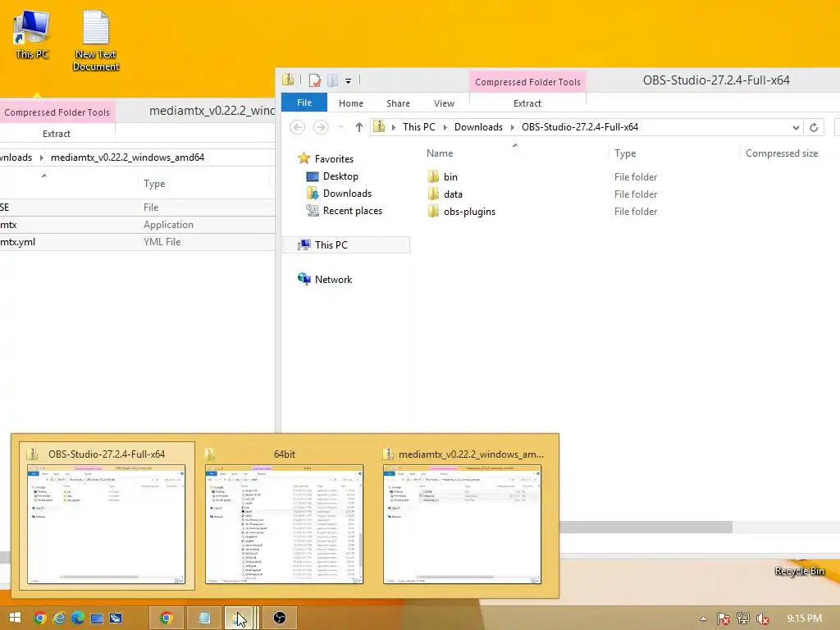The image size is (840, 630).
Task: Switch to 64bit window thumbnail
Action: (284, 515)
